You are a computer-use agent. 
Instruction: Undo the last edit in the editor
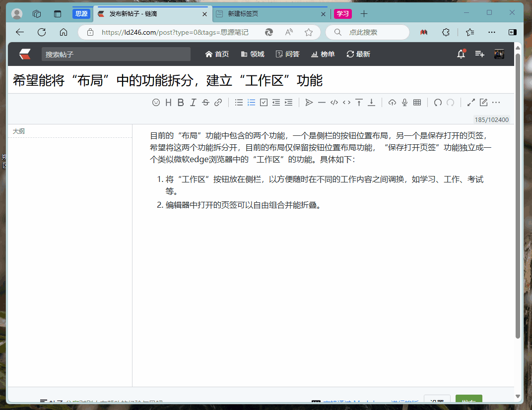438,103
